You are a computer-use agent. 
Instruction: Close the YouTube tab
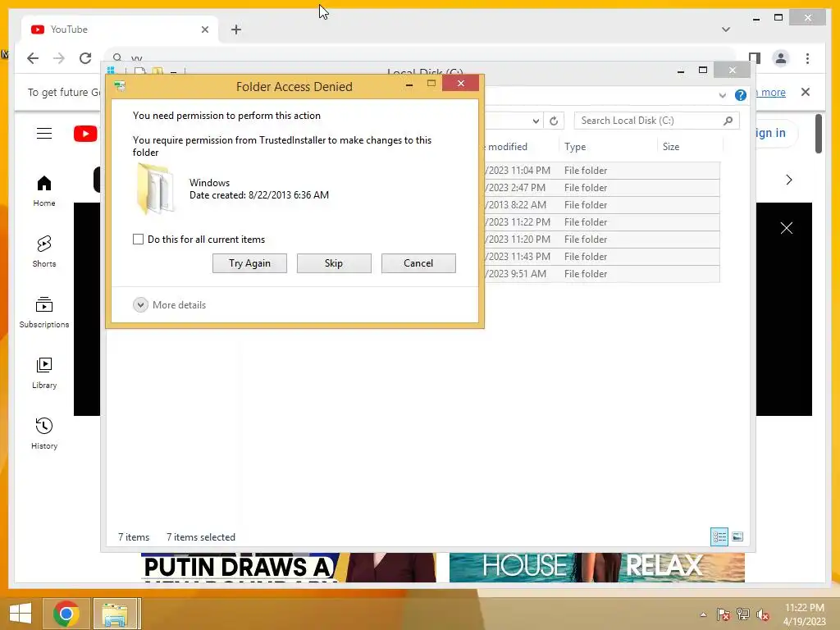(x=204, y=30)
